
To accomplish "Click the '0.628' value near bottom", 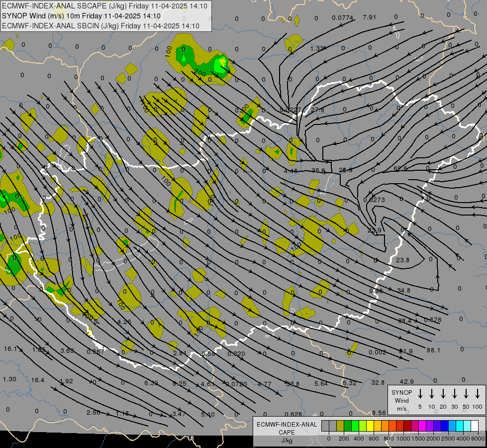I will coord(293,415).
